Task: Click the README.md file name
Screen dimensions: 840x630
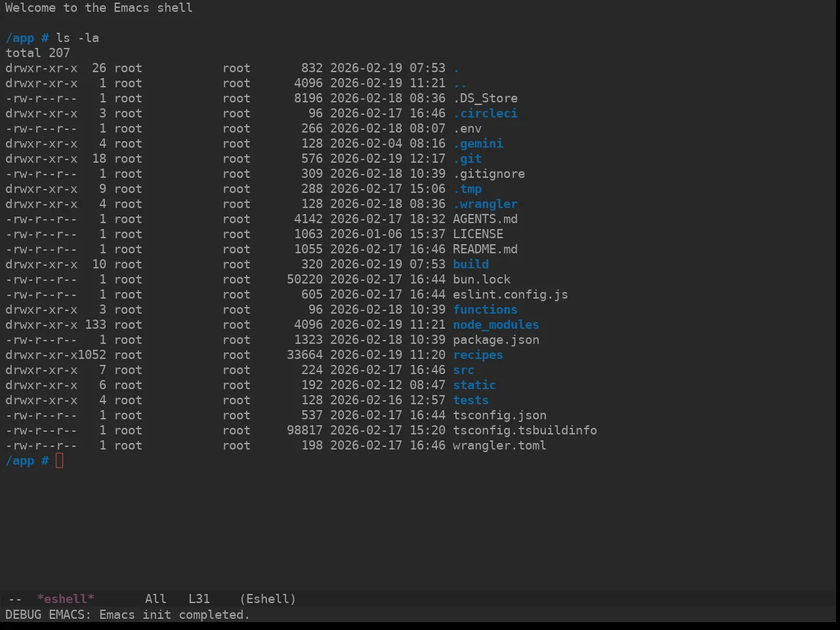Action: coord(486,249)
